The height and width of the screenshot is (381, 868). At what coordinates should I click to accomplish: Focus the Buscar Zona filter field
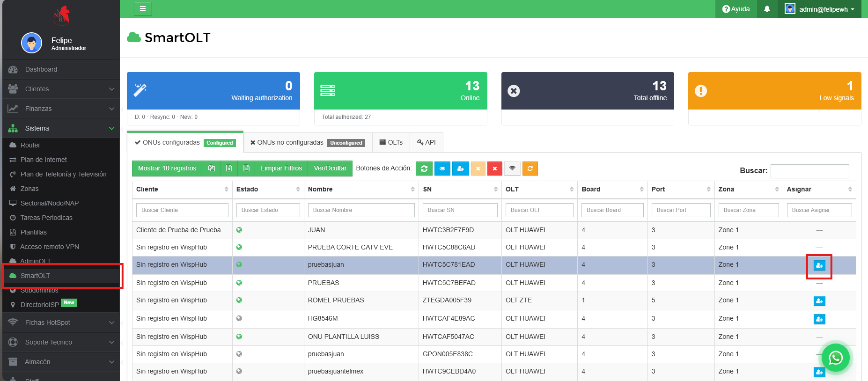[x=749, y=210]
